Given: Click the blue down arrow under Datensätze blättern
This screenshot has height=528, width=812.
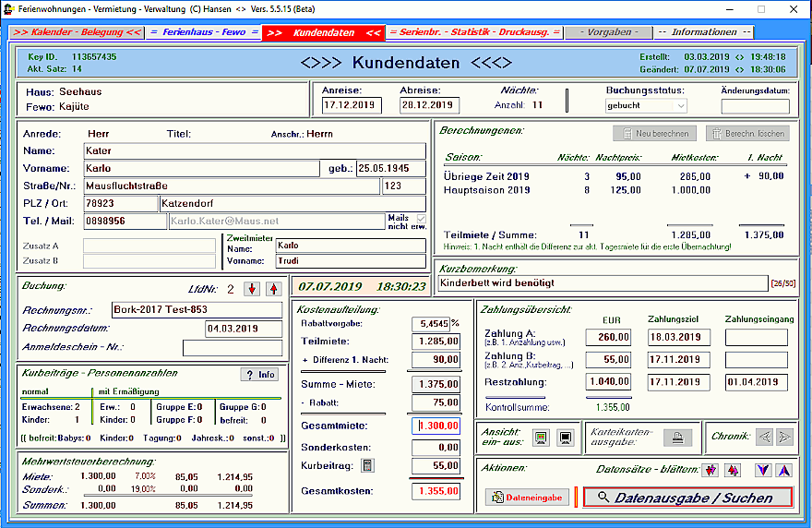Looking at the screenshot, I should (x=763, y=470).
